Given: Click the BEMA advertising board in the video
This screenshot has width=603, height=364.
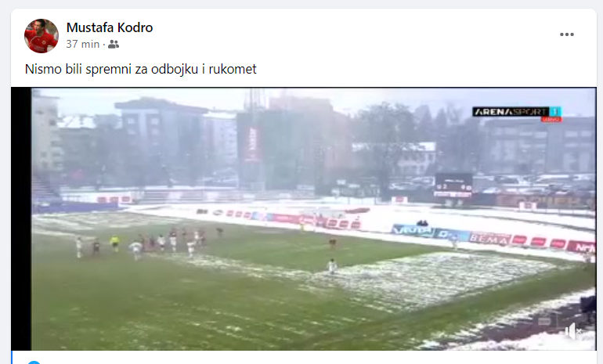Looking at the screenshot, I should tap(489, 239).
